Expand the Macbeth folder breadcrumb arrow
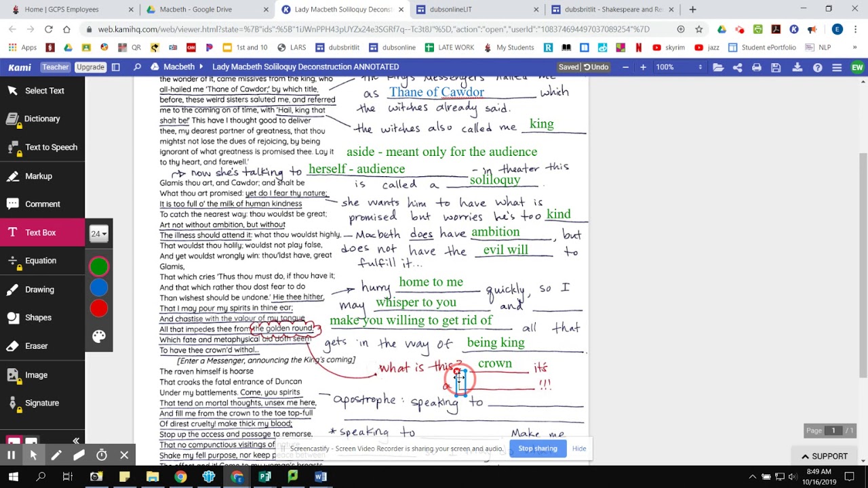 200,67
